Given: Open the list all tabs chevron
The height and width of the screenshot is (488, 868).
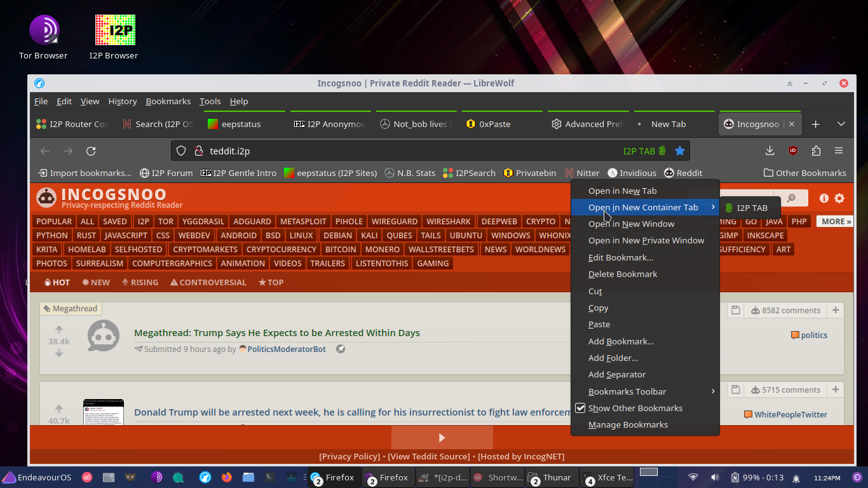Looking at the screenshot, I should [841, 124].
